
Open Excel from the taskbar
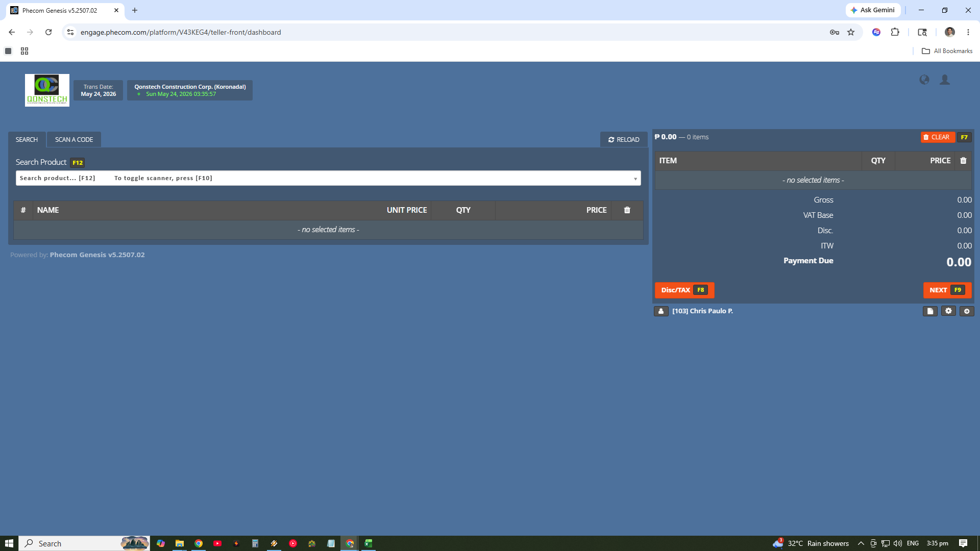click(x=369, y=543)
